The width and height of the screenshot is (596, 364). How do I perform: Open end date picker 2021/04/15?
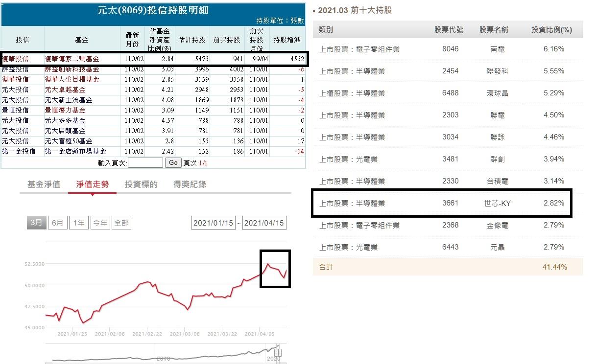point(264,223)
